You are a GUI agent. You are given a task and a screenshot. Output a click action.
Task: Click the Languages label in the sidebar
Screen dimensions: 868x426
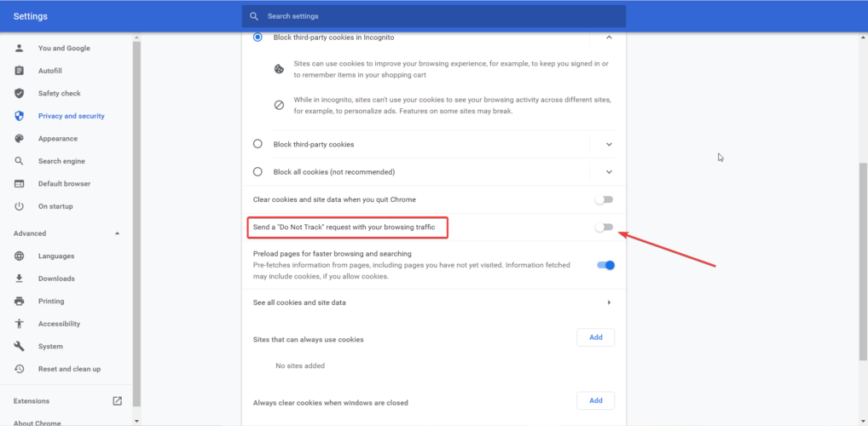coord(56,256)
